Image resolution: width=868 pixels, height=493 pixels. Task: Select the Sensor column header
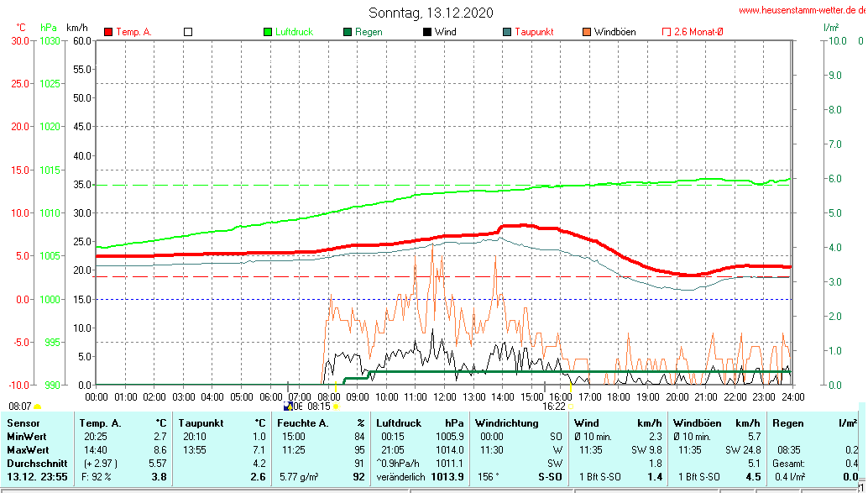[x=24, y=423]
